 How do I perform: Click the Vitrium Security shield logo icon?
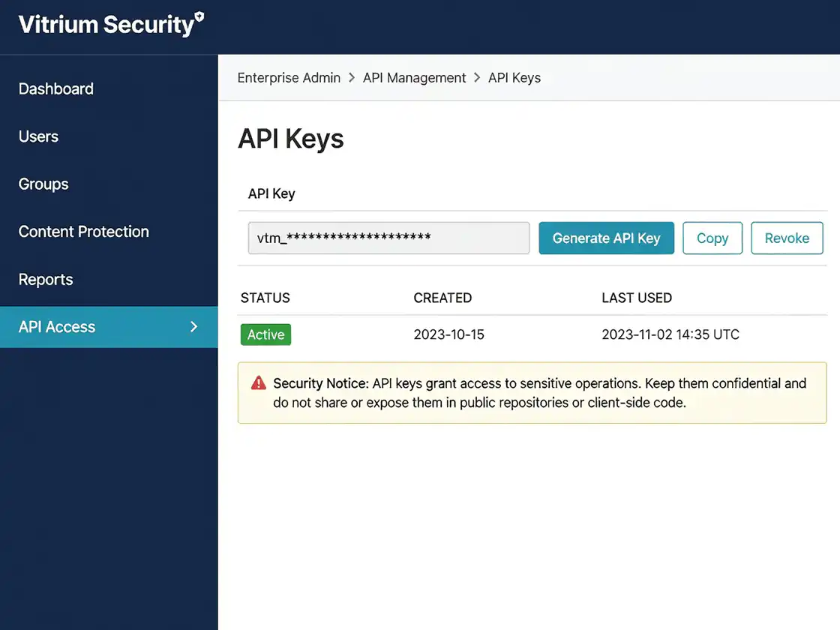coord(199,16)
